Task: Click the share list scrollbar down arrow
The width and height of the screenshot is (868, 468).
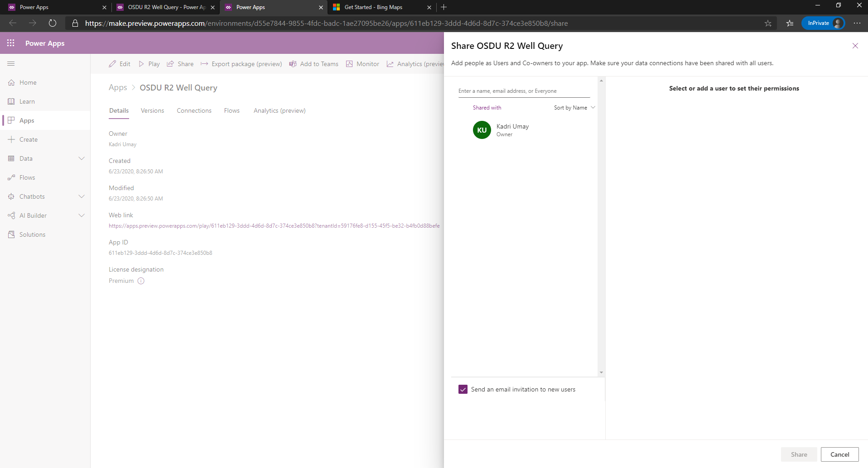Action: [x=601, y=372]
